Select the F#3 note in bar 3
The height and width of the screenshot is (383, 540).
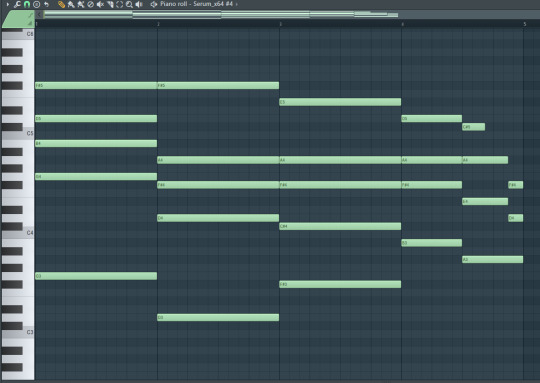point(340,284)
